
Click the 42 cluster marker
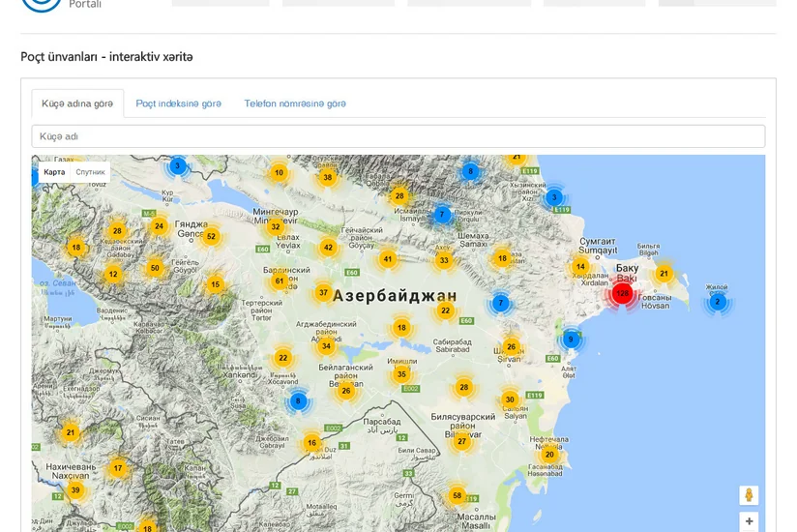(328, 248)
